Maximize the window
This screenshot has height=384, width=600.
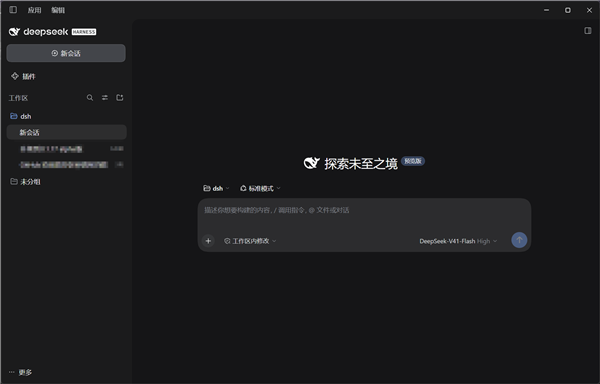click(x=568, y=10)
